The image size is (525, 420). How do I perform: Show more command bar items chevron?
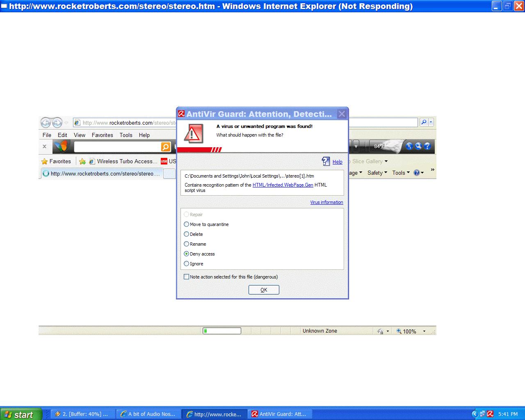pos(432,170)
